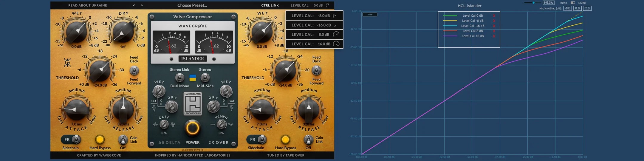Toggle 2X OVER oversampling

coord(219,143)
